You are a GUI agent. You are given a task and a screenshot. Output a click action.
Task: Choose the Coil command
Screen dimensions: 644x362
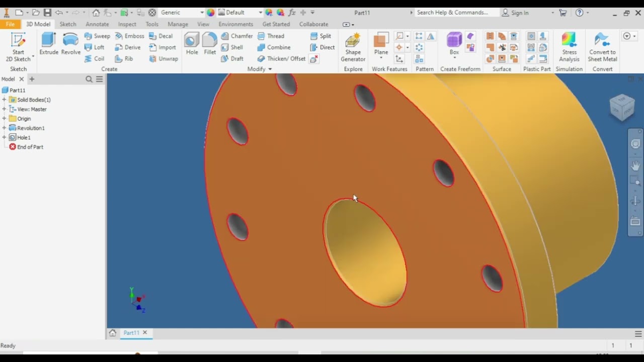95,59
